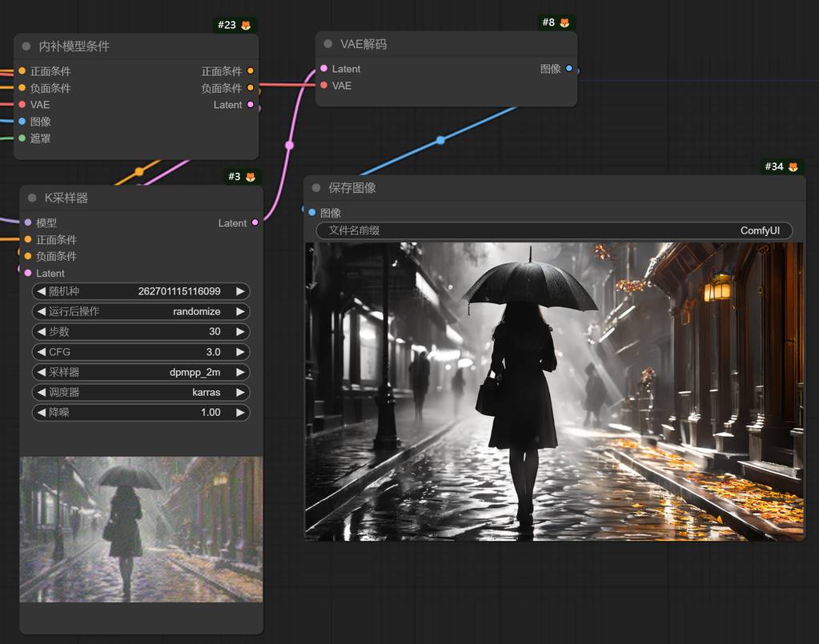Click the 内补模型条件 node title

(74, 46)
